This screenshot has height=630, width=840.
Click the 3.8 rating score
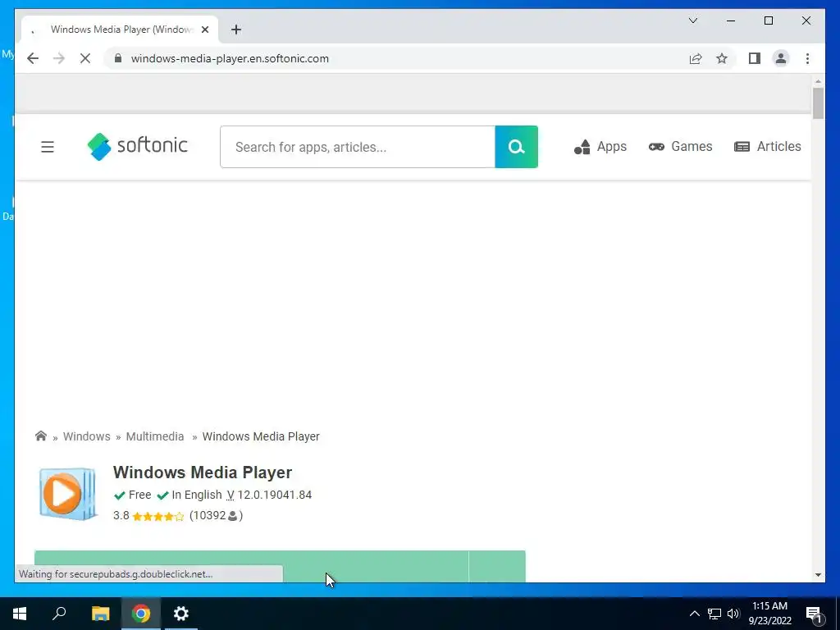(121, 515)
